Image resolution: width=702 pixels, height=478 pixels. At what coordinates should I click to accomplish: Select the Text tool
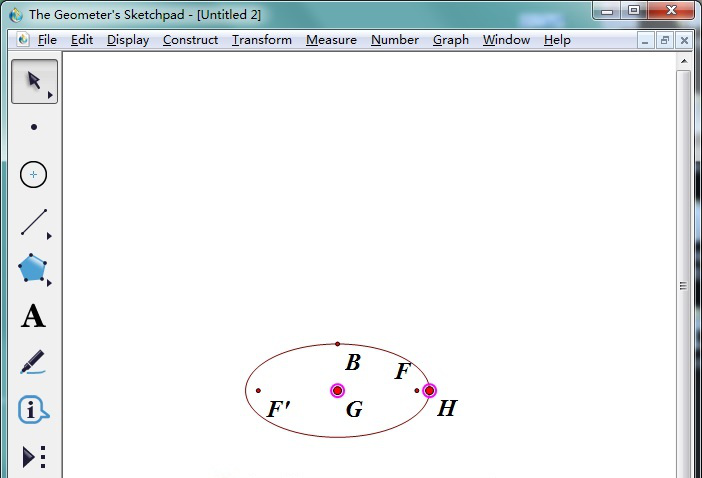(x=33, y=316)
